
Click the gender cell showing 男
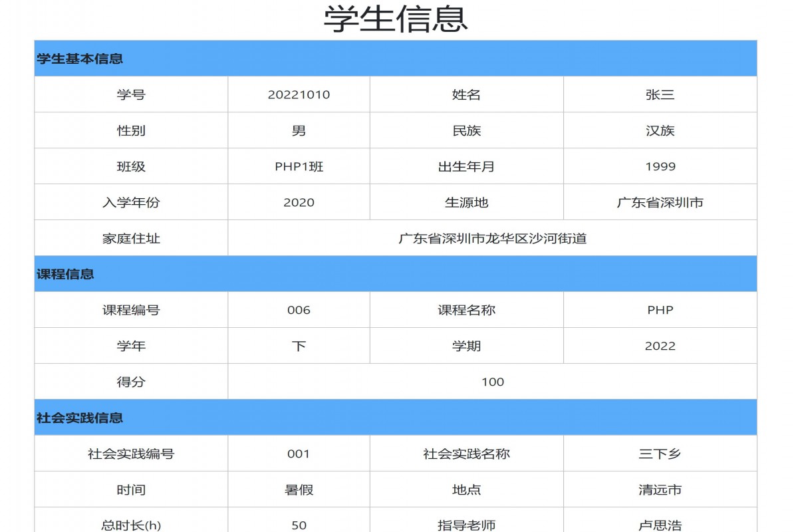[298, 130]
